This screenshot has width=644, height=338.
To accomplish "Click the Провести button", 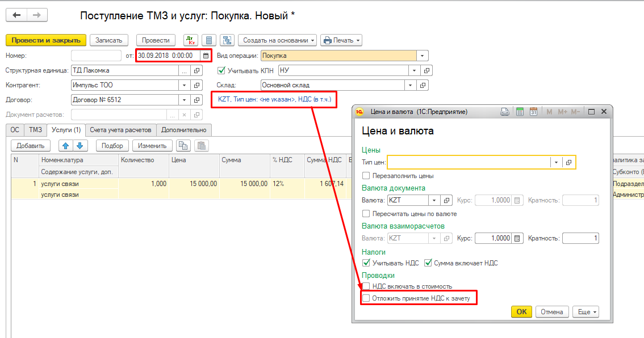I will click(x=156, y=40).
